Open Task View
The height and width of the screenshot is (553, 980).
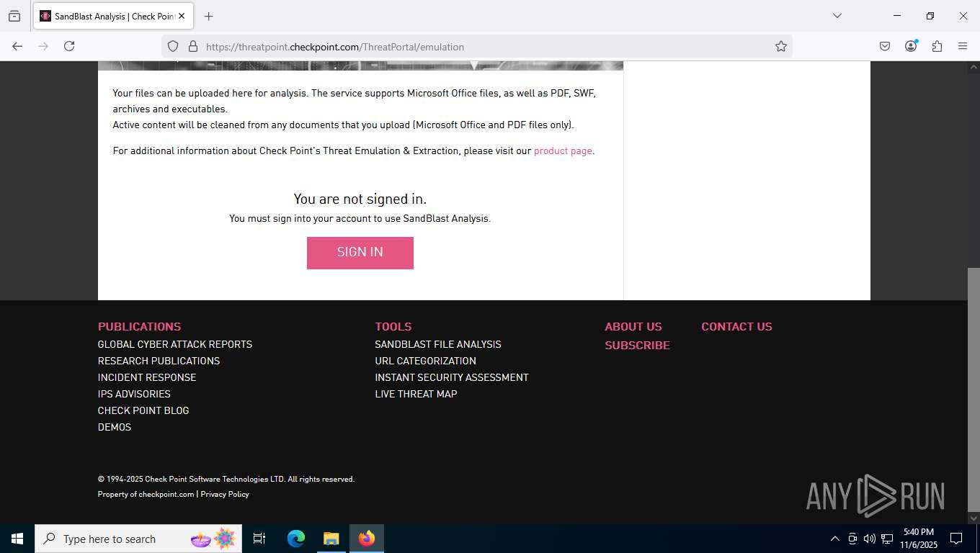(x=259, y=539)
